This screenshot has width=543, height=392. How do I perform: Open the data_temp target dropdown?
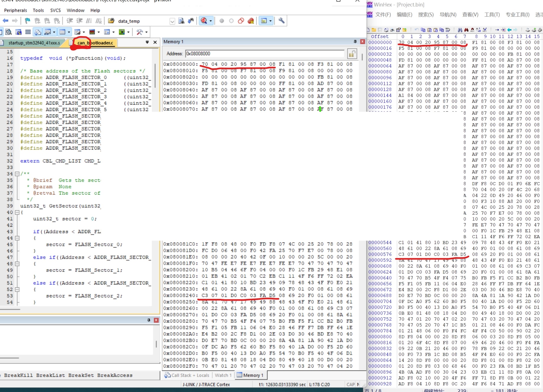coord(172,21)
